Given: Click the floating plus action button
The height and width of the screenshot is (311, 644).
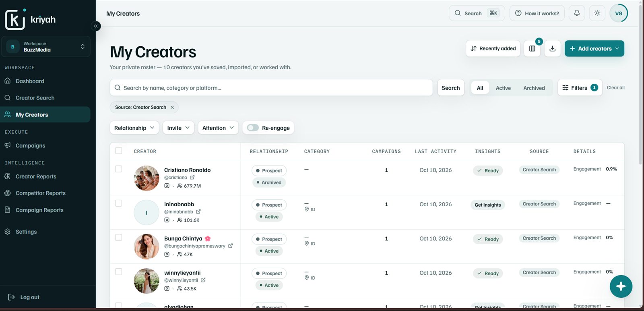Looking at the screenshot, I should point(621,286).
